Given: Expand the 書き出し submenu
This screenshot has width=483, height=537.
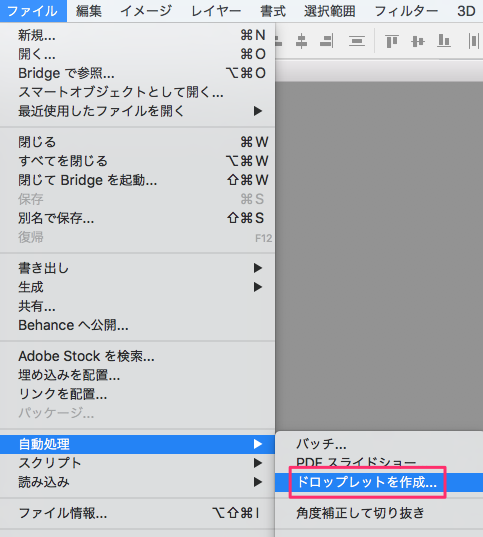Looking at the screenshot, I should point(137,268).
